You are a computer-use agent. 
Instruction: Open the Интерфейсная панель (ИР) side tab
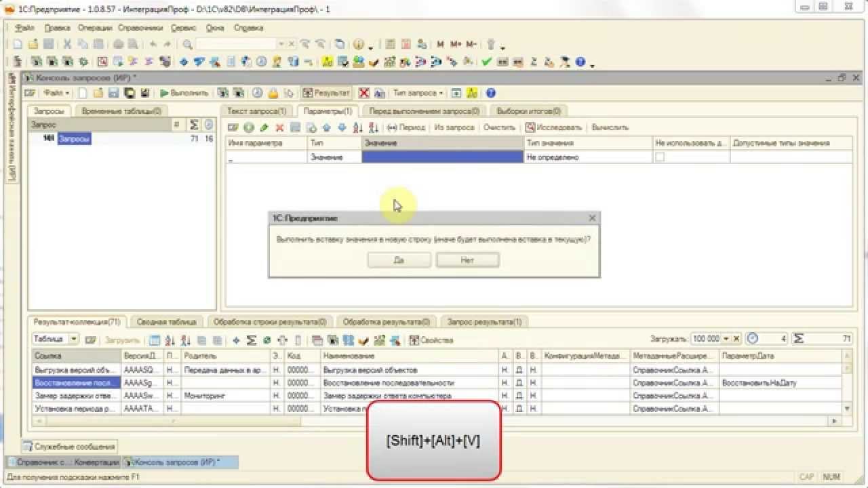coord(12,127)
